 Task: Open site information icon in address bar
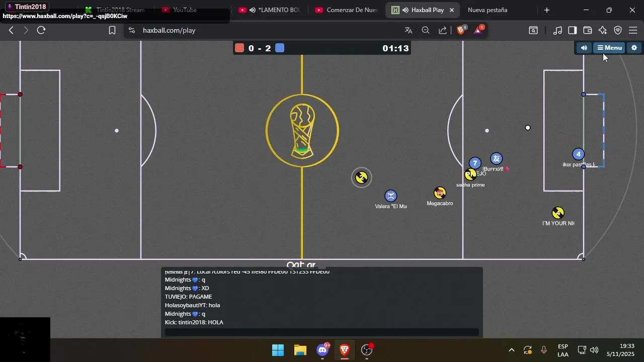[132, 30]
